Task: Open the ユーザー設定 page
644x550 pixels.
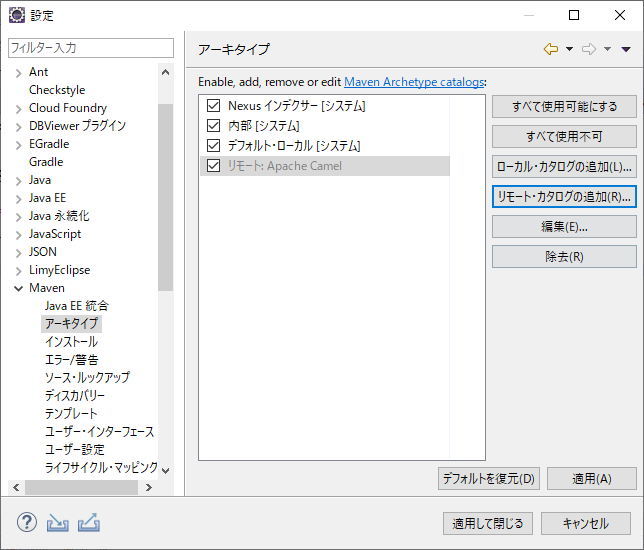Action: [x=75, y=449]
